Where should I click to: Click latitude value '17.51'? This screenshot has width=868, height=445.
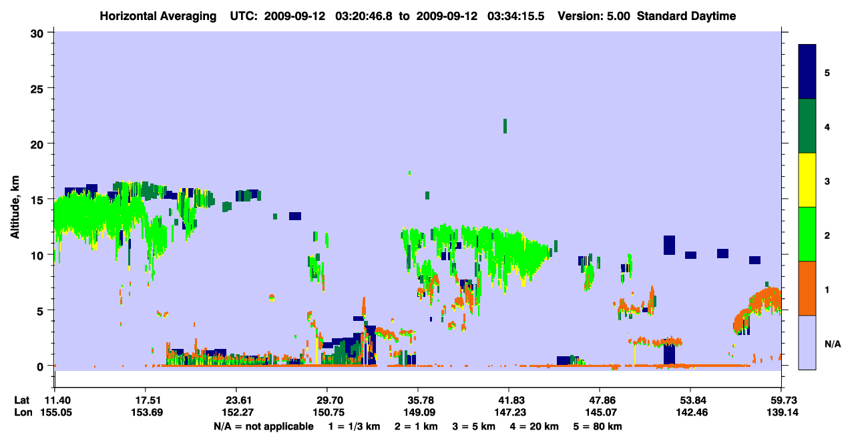146,400
